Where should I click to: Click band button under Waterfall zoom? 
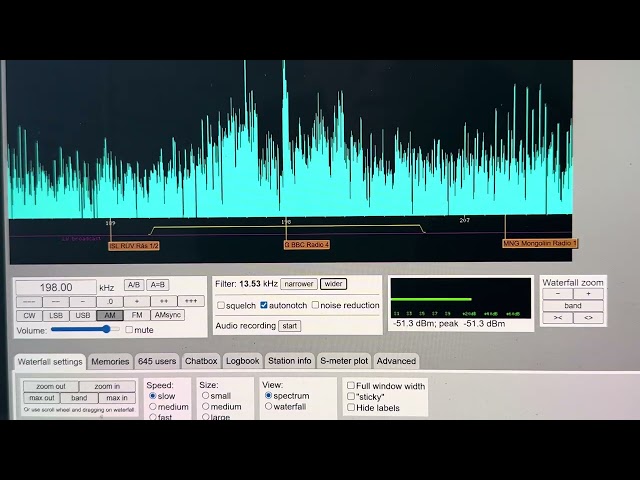click(x=573, y=306)
